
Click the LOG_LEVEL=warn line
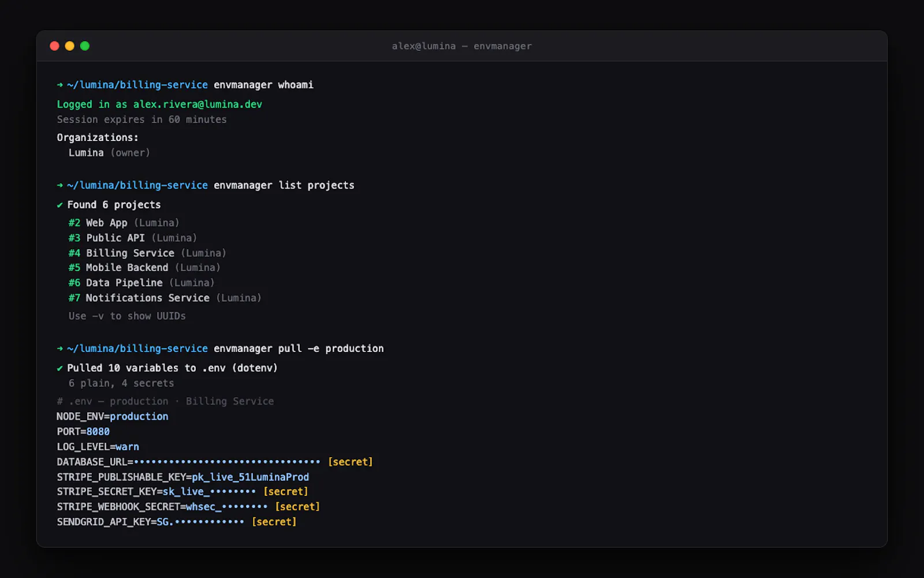(98, 447)
